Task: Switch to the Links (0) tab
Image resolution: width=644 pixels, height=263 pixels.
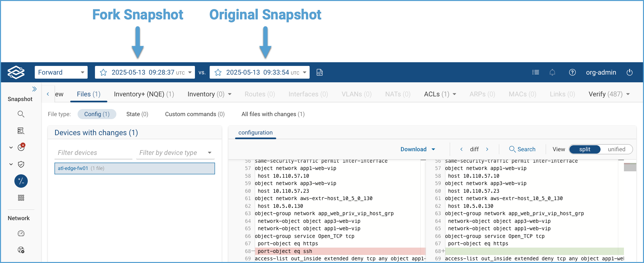Action: [x=562, y=94]
